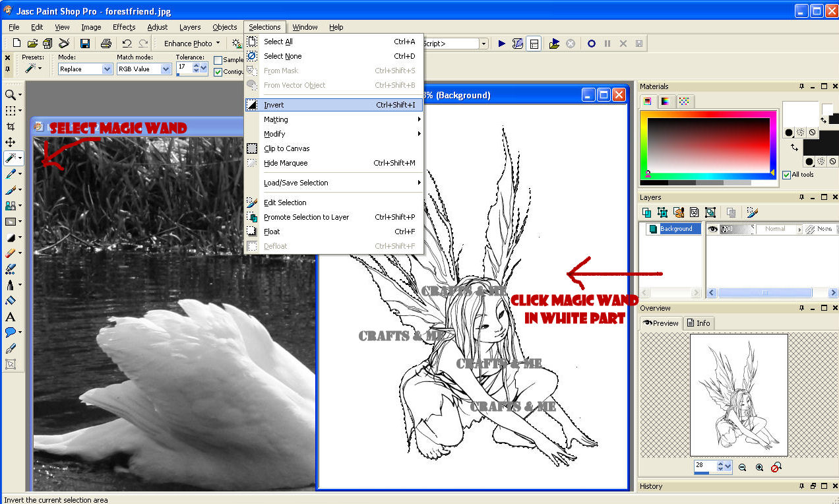Select the Paint Brush tool
Screen dimensions: 839x504
point(11,190)
